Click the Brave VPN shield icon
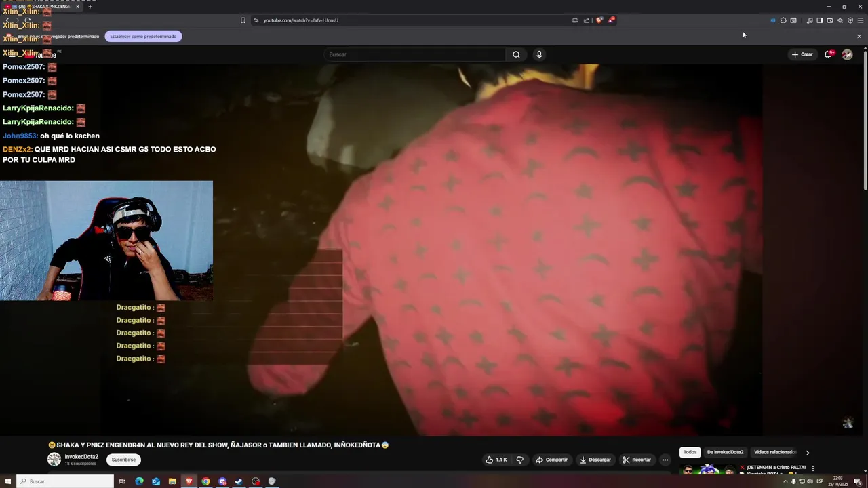Image resolution: width=868 pixels, height=488 pixels. tap(850, 20)
